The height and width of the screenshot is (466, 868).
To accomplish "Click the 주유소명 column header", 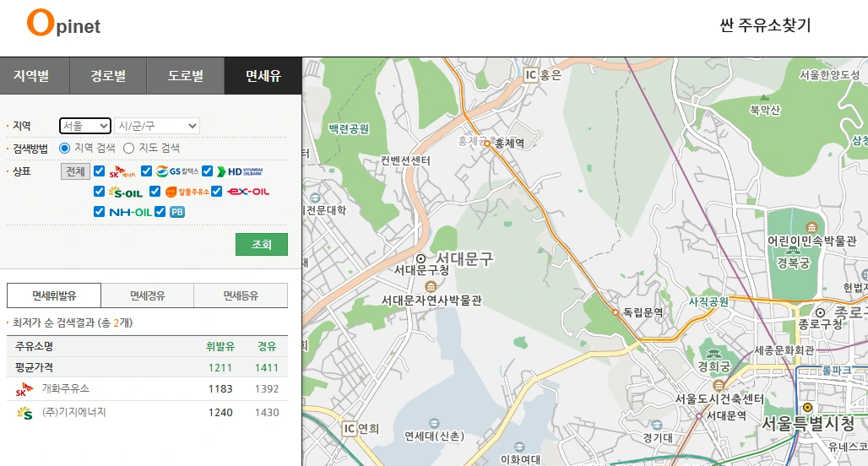I will [x=35, y=346].
